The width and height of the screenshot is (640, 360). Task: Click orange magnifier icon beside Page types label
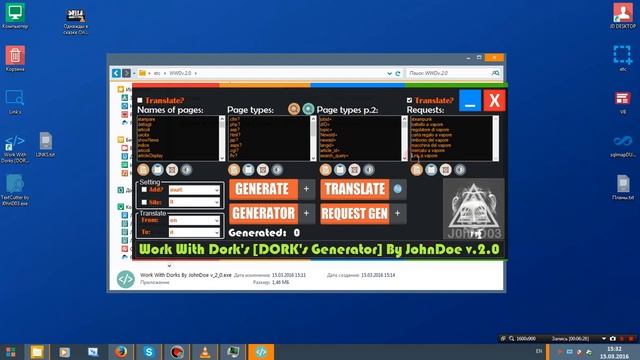coord(294,109)
